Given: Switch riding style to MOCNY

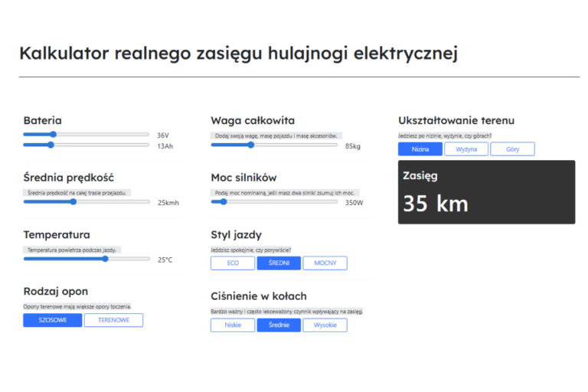Looking at the screenshot, I should [x=325, y=263].
